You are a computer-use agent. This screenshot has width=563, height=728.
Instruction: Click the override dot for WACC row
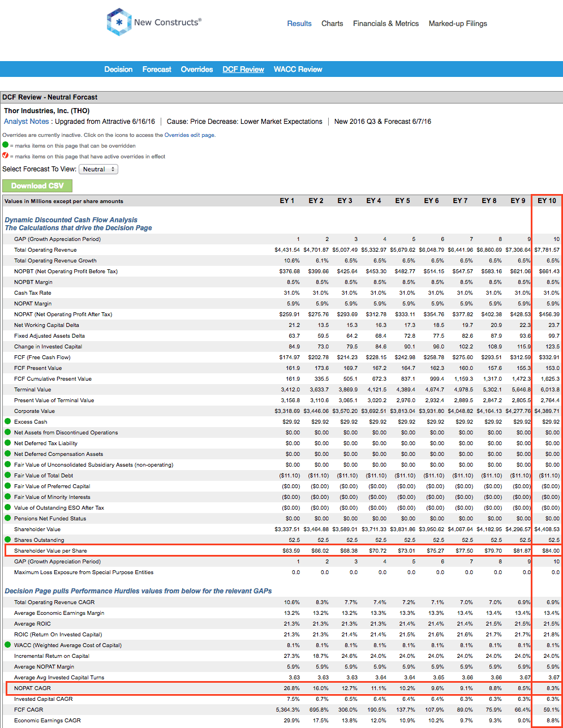tap(8, 645)
